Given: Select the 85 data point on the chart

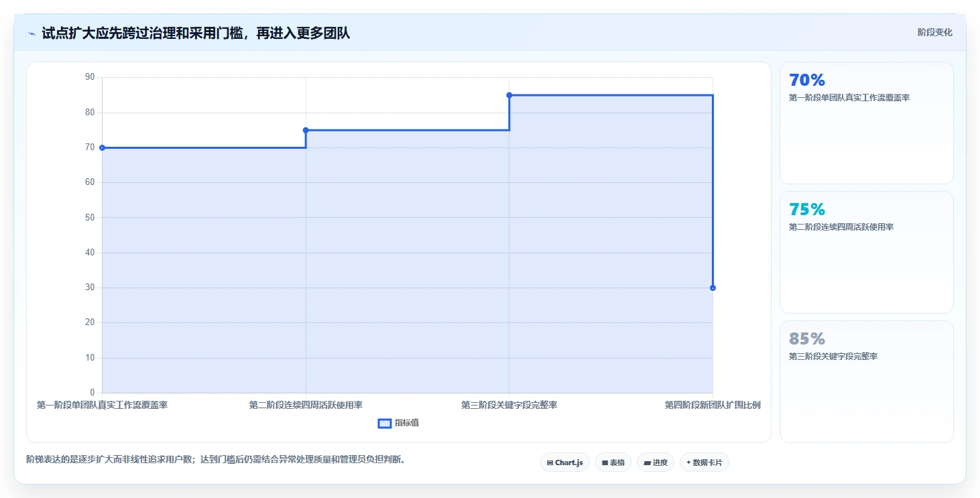Looking at the screenshot, I should point(509,95).
